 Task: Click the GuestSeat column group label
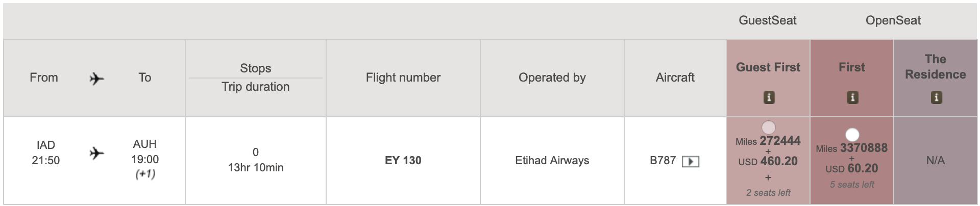coord(768,20)
